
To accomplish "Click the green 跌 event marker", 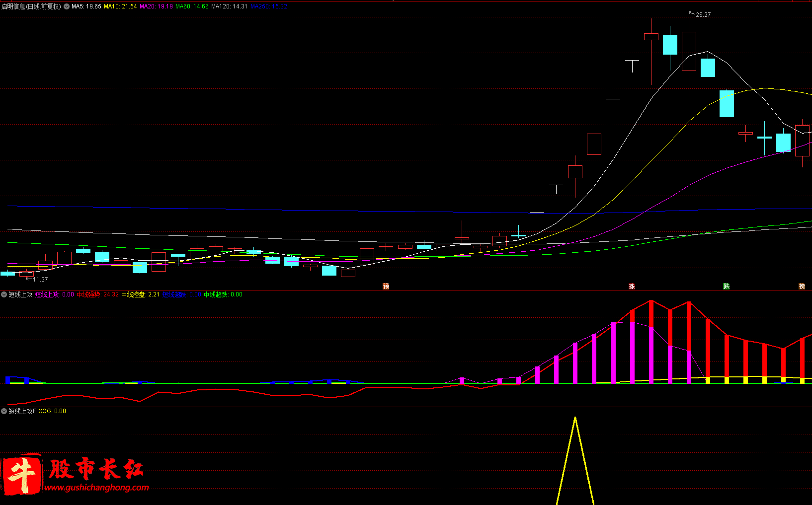I will 726,286.
